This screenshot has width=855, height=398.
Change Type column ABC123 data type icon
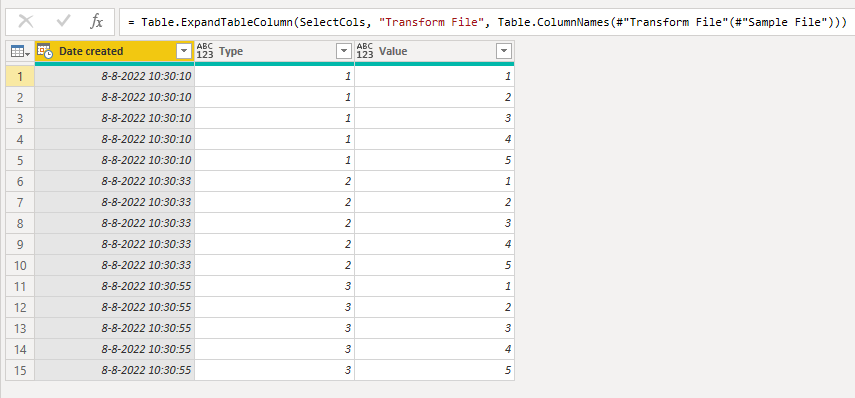tap(204, 51)
